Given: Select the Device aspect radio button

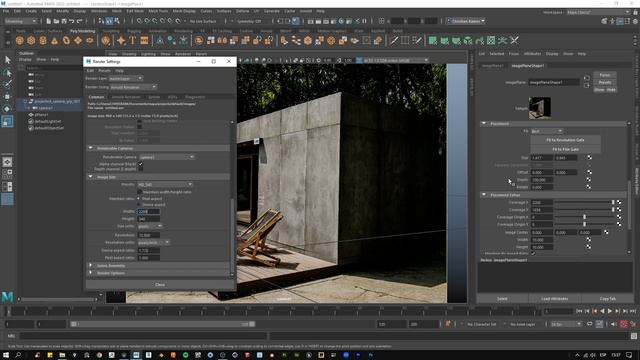Looking at the screenshot, I should coord(139,204).
